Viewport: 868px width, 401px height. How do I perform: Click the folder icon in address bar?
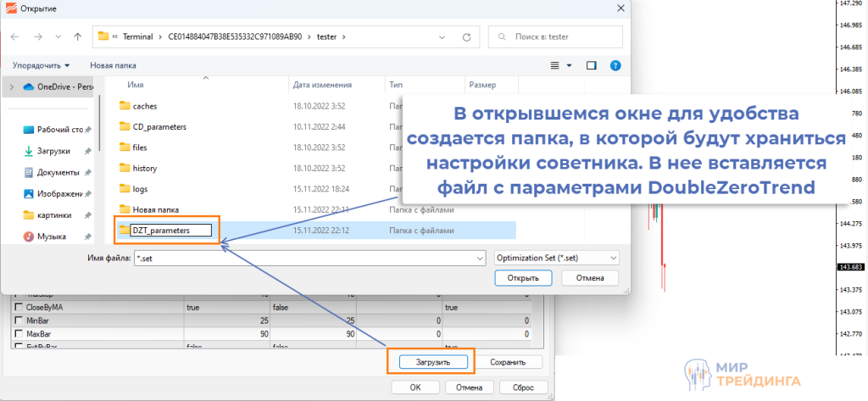point(103,36)
